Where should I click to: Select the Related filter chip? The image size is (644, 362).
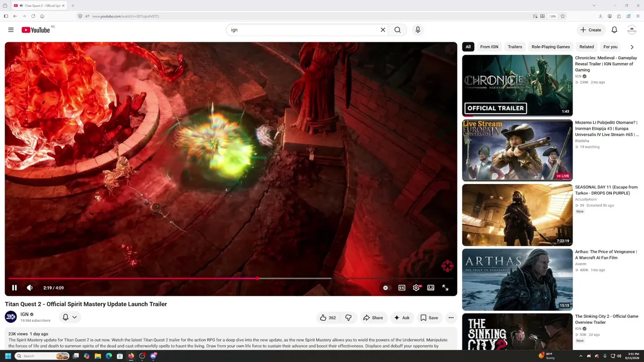click(587, 47)
